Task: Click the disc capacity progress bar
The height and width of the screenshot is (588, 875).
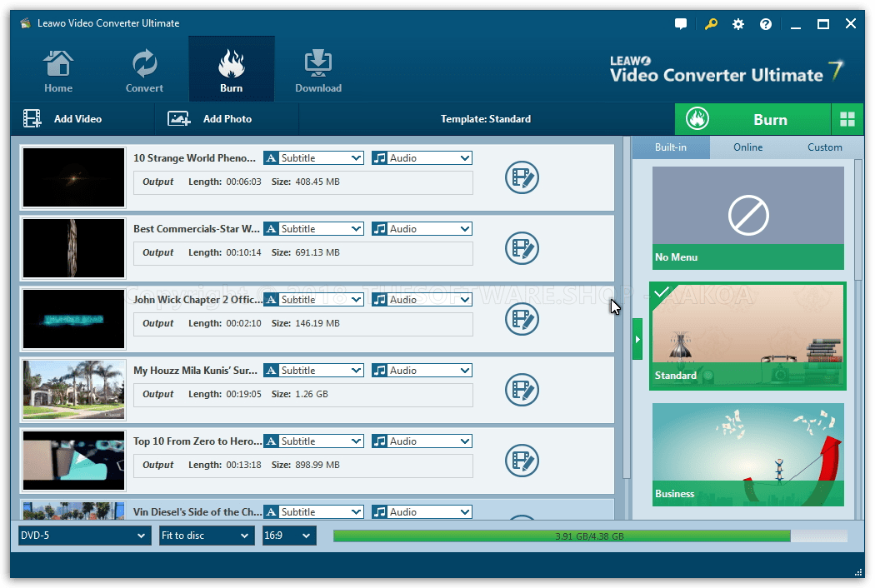Action: (590, 536)
